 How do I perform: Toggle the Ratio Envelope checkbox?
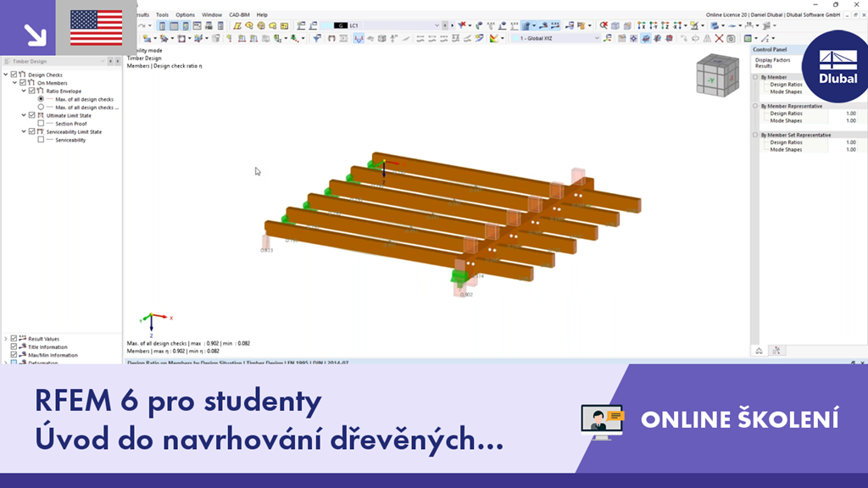point(31,91)
